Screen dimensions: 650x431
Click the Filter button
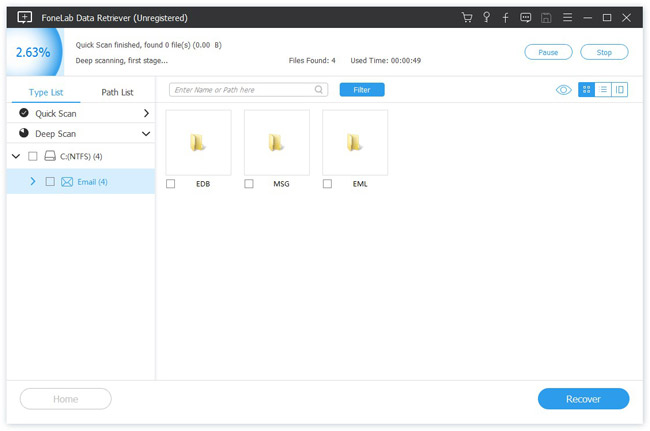(362, 90)
